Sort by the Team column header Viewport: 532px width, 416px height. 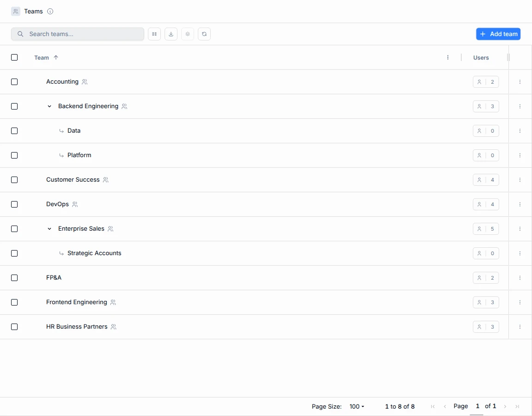(42, 58)
